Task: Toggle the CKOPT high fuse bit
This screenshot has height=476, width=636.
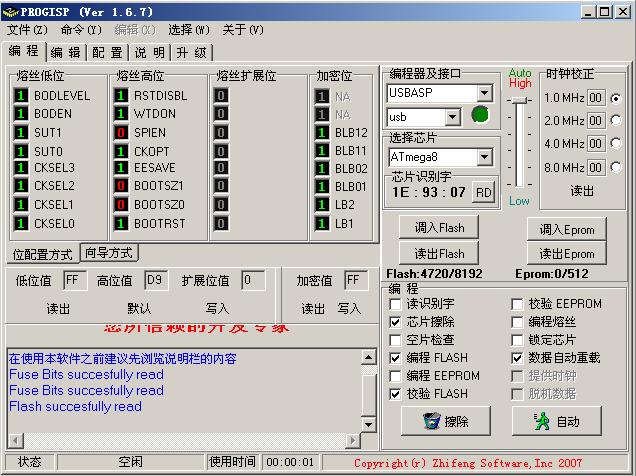Action: tap(120, 151)
